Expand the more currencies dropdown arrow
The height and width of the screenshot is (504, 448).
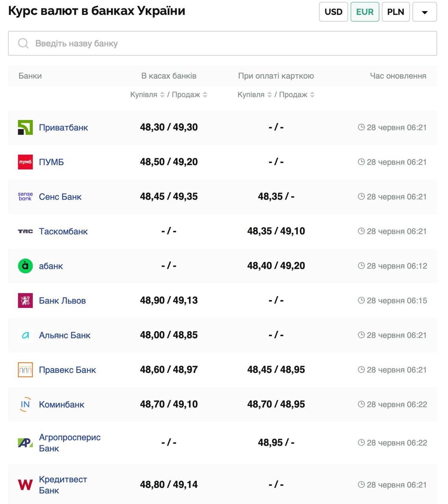pos(424,12)
